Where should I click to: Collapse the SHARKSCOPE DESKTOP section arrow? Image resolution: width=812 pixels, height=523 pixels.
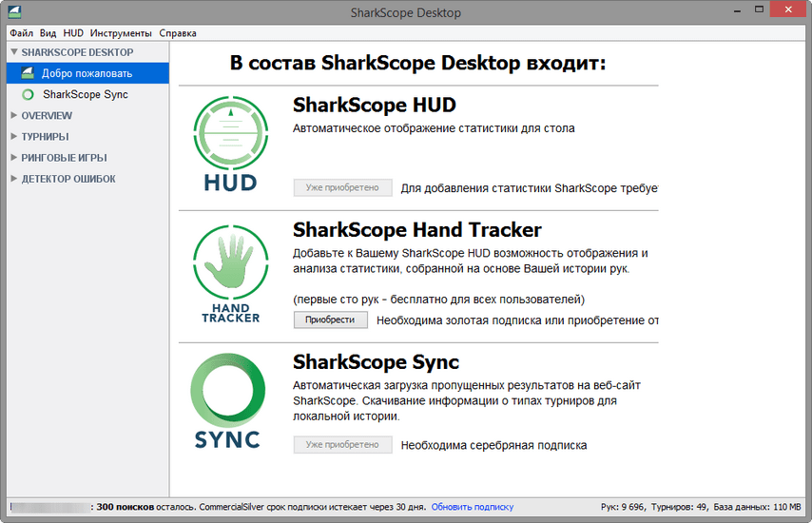point(14,51)
